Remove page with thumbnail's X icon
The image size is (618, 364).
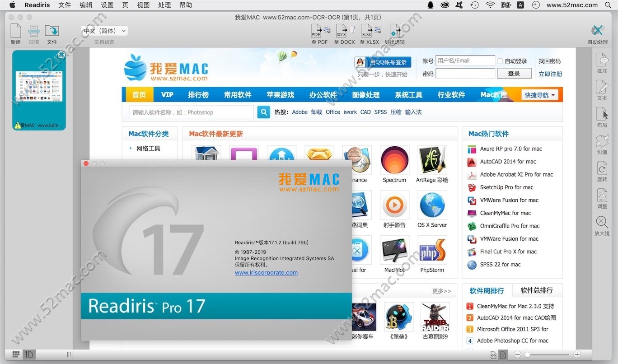click(x=62, y=55)
